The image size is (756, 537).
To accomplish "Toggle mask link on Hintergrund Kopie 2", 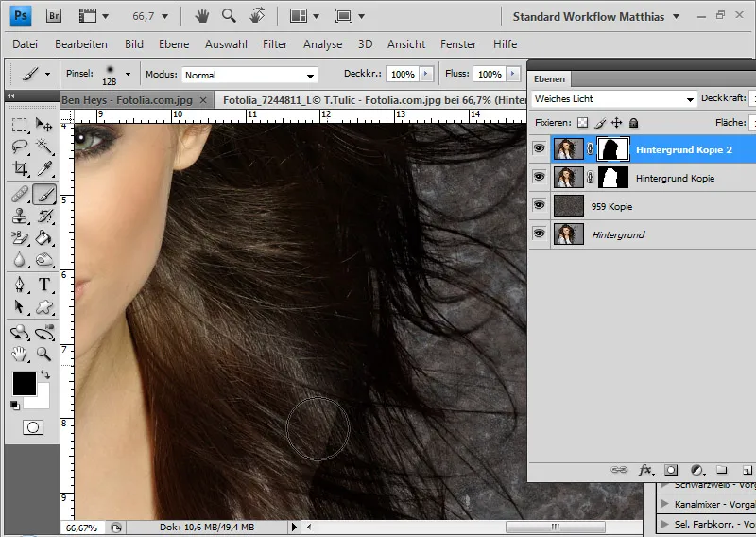I will pos(590,149).
